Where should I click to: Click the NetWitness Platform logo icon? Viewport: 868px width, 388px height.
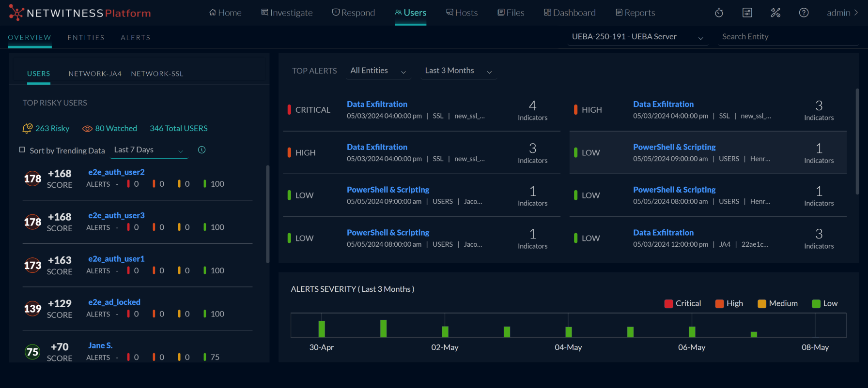[16, 13]
